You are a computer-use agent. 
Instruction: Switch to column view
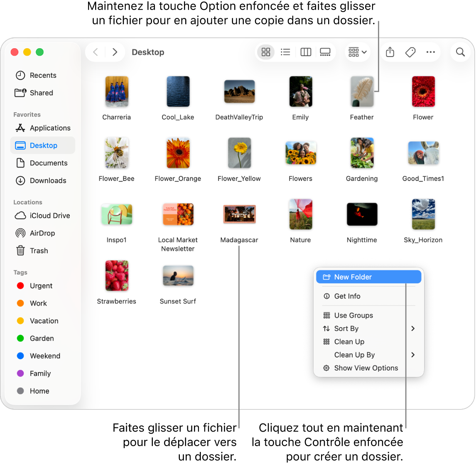(306, 52)
